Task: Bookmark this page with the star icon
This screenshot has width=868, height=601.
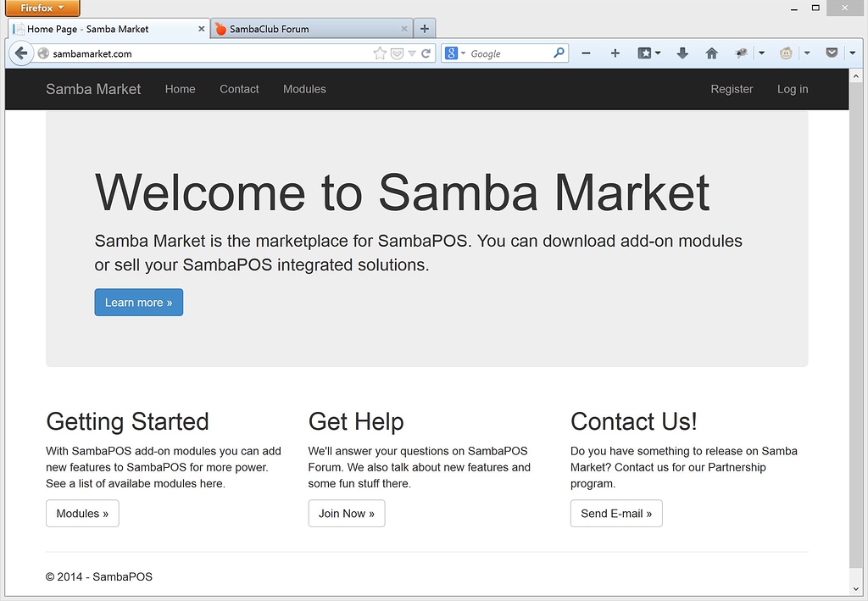Action: coord(380,53)
